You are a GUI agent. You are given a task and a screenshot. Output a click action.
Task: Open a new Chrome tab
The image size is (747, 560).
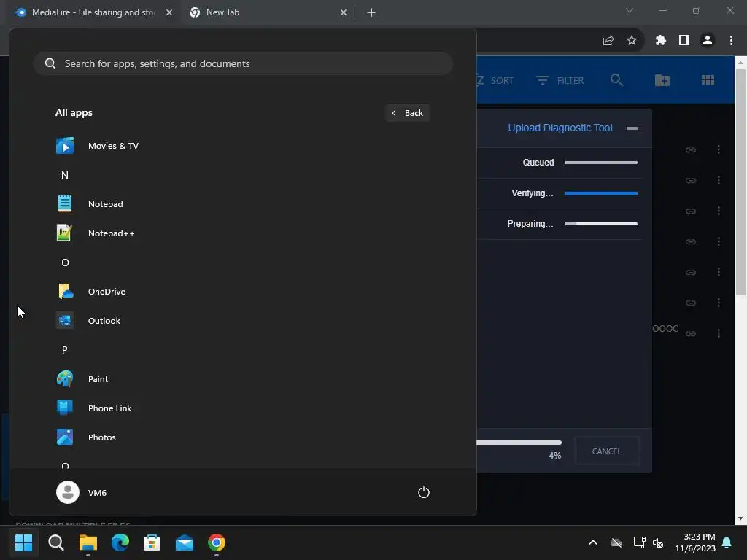pyautogui.click(x=371, y=12)
